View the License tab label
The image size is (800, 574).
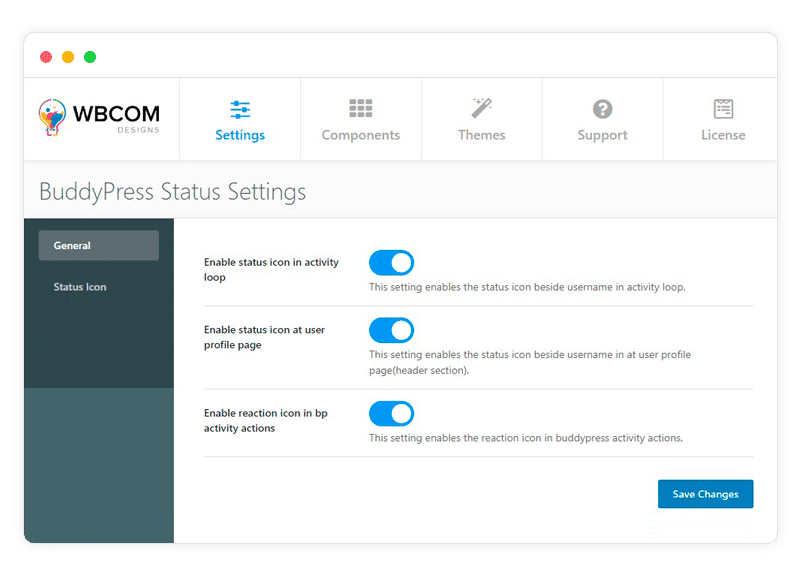click(x=723, y=135)
